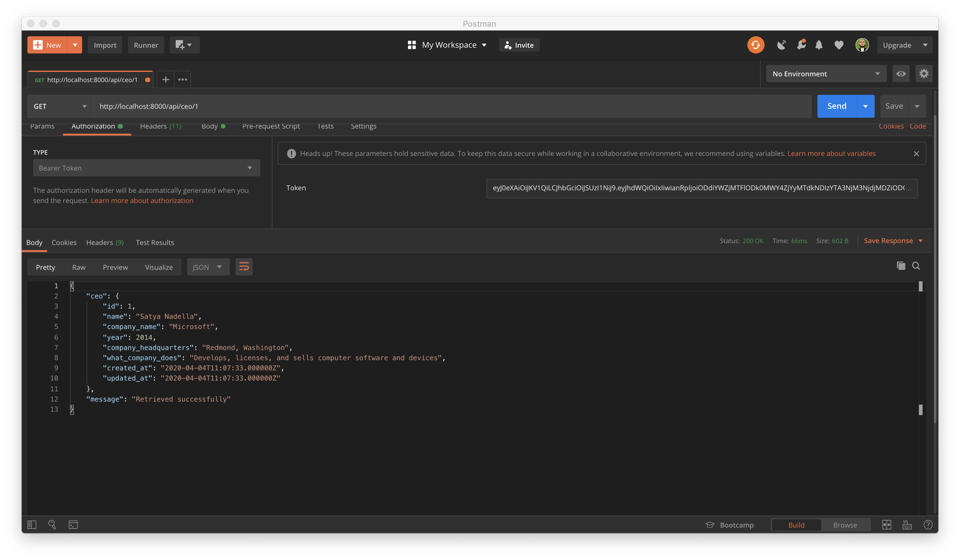This screenshot has height=560, width=960.
Task: Select the Visualize response view
Action: coord(159,267)
